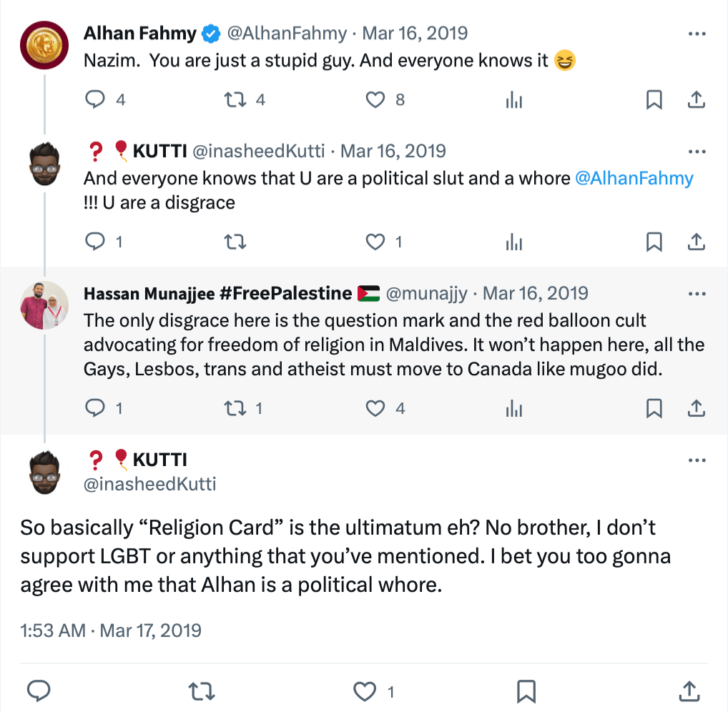Like Alhan Fahmy's tweet

[x=375, y=100]
